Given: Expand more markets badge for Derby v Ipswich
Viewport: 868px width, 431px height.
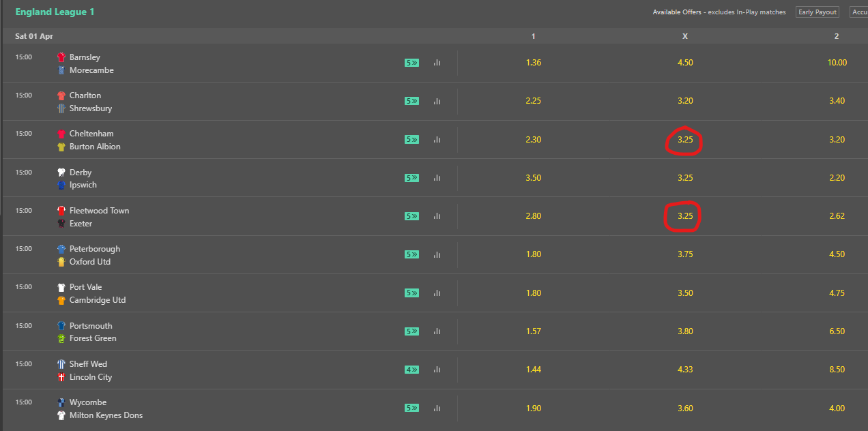Looking at the screenshot, I should 411,178.
